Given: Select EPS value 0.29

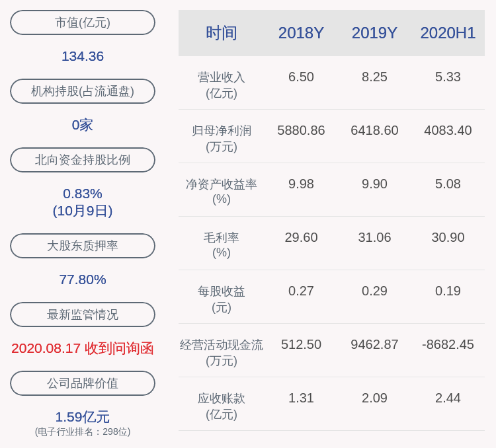Looking at the screenshot, I should coord(374,291).
